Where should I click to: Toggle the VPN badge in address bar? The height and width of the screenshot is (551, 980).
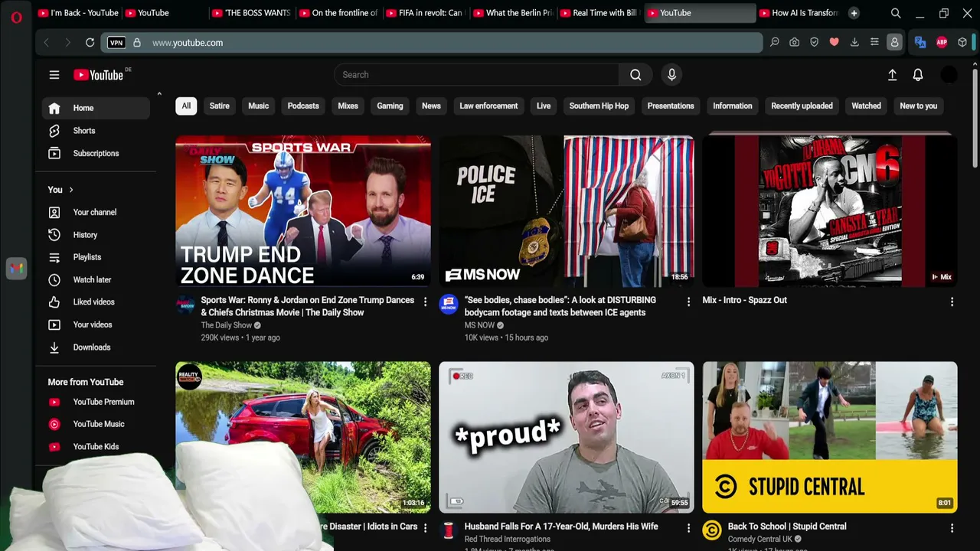pyautogui.click(x=116, y=43)
